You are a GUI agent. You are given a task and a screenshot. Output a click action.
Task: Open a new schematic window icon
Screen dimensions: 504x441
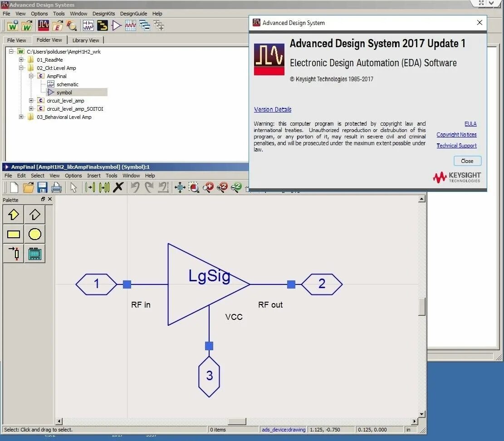pyautogui.click(x=88, y=25)
